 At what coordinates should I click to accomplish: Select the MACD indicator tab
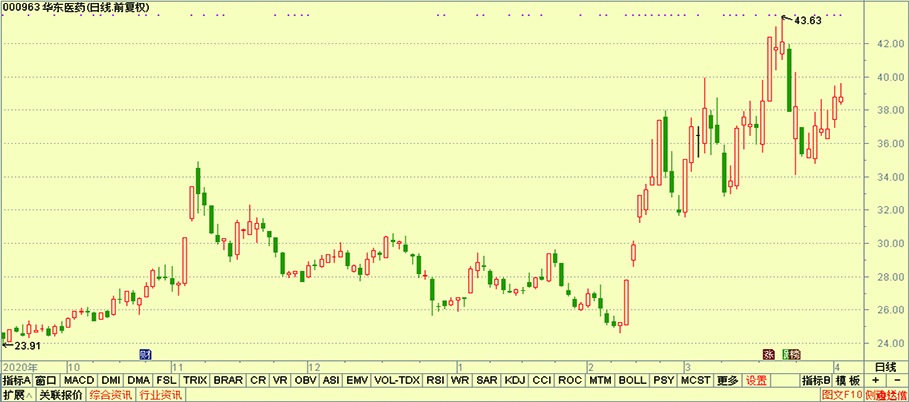[x=78, y=381]
